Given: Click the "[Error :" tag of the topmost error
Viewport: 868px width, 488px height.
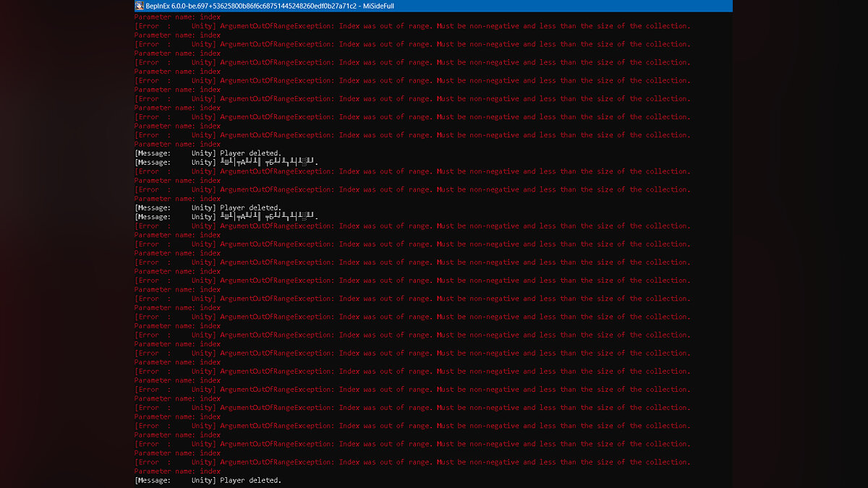Looking at the screenshot, I should pos(153,26).
